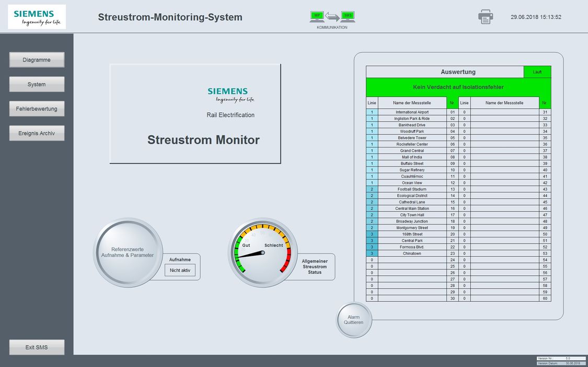Screen dimensions: 588x367
Task: Click the date and time display
Action: tap(536, 17)
